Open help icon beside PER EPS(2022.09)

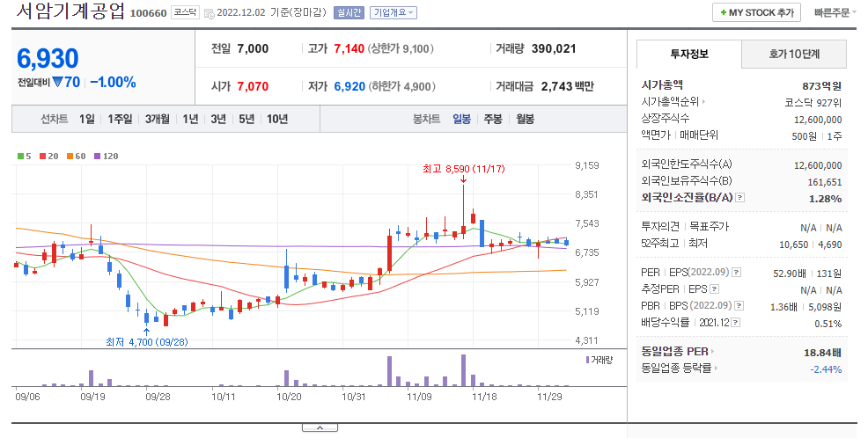pyautogui.click(x=736, y=273)
